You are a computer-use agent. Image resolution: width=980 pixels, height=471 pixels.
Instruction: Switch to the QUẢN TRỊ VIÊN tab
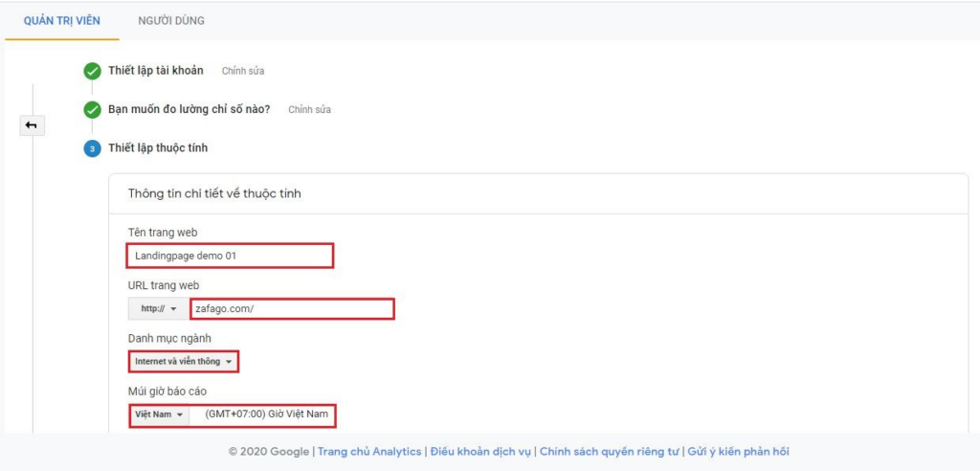tap(61, 20)
